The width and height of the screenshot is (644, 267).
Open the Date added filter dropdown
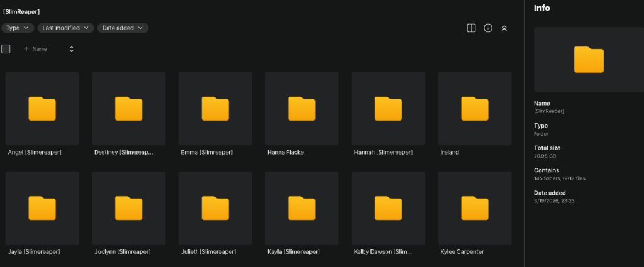pyautogui.click(x=123, y=28)
